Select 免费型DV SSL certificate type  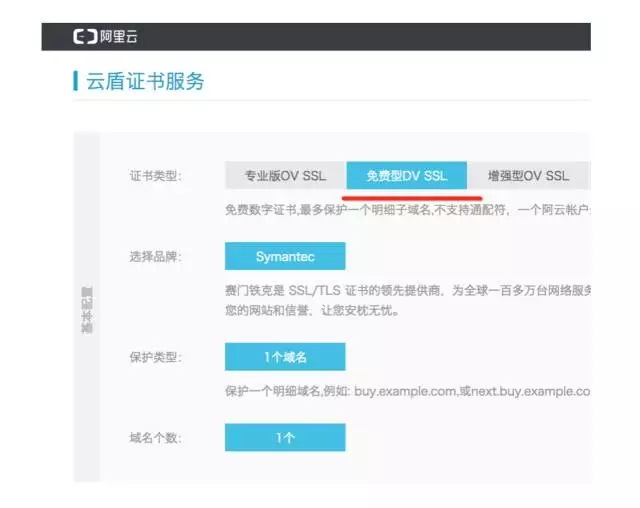(407, 175)
